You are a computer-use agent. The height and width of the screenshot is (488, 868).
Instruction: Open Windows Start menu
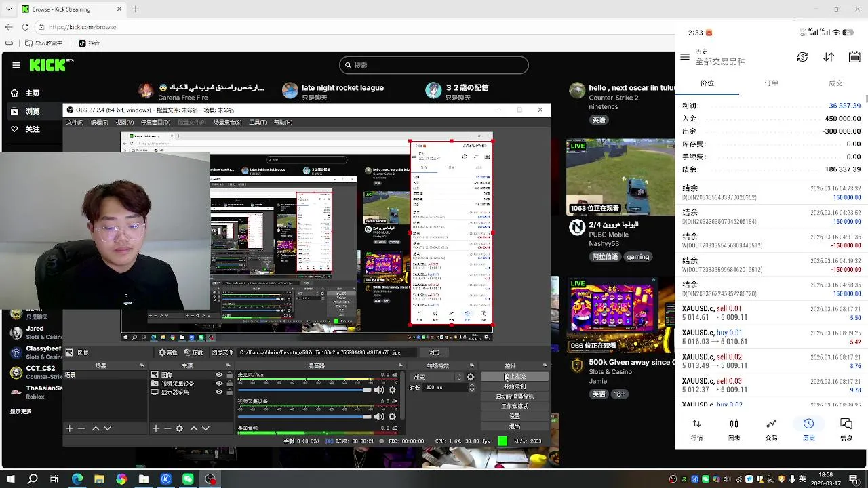click(11, 479)
